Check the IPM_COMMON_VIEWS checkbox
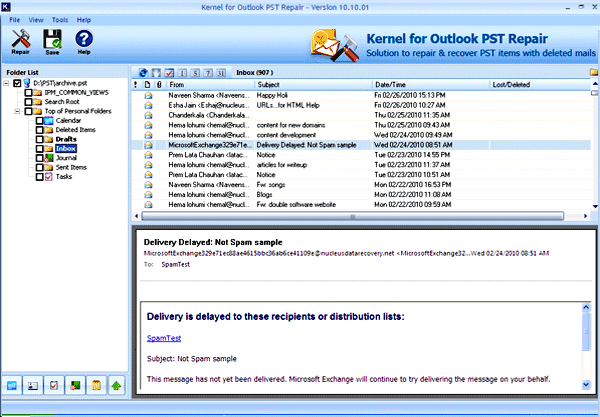600x417 pixels. point(28,93)
